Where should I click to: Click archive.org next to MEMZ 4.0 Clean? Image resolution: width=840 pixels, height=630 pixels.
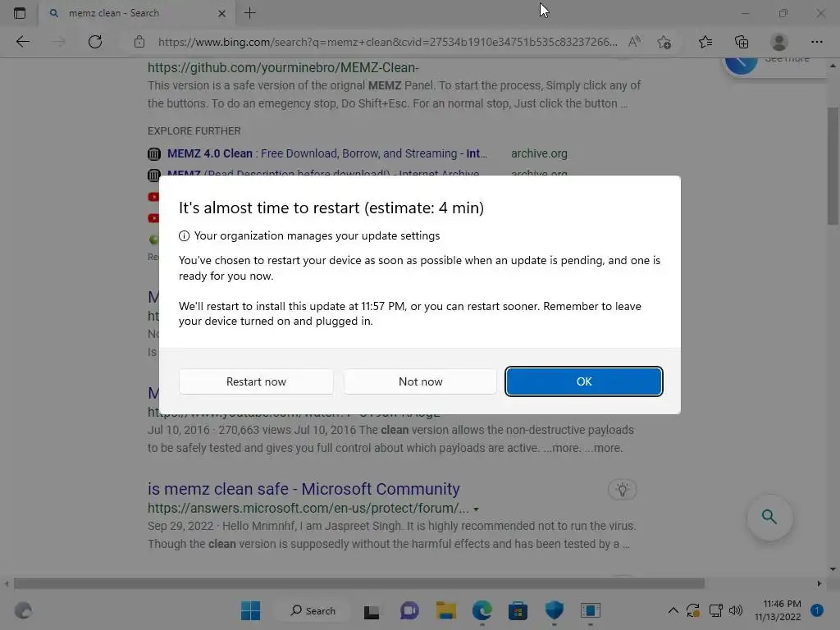tap(539, 153)
